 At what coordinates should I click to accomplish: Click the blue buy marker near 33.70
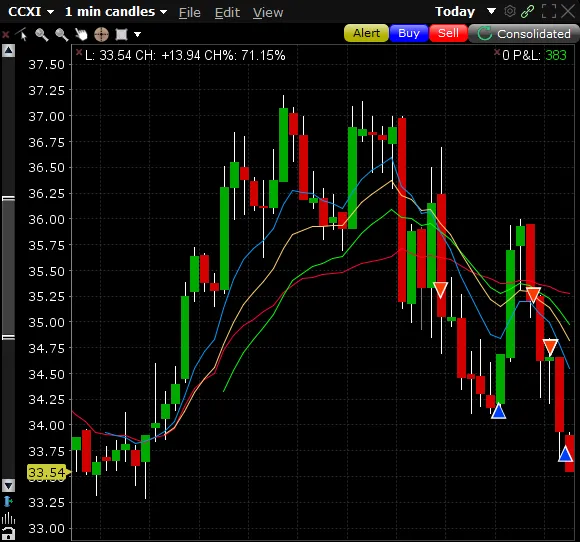[565, 454]
